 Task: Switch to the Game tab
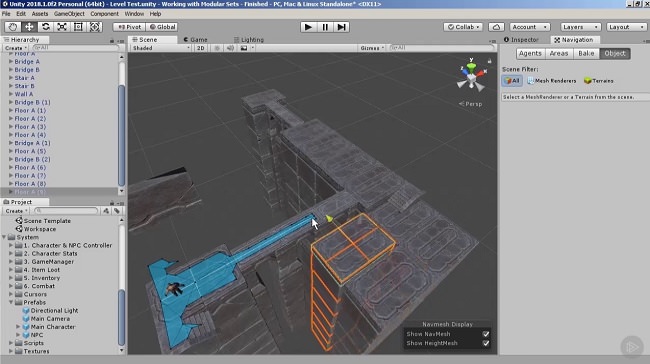coord(195,39)
